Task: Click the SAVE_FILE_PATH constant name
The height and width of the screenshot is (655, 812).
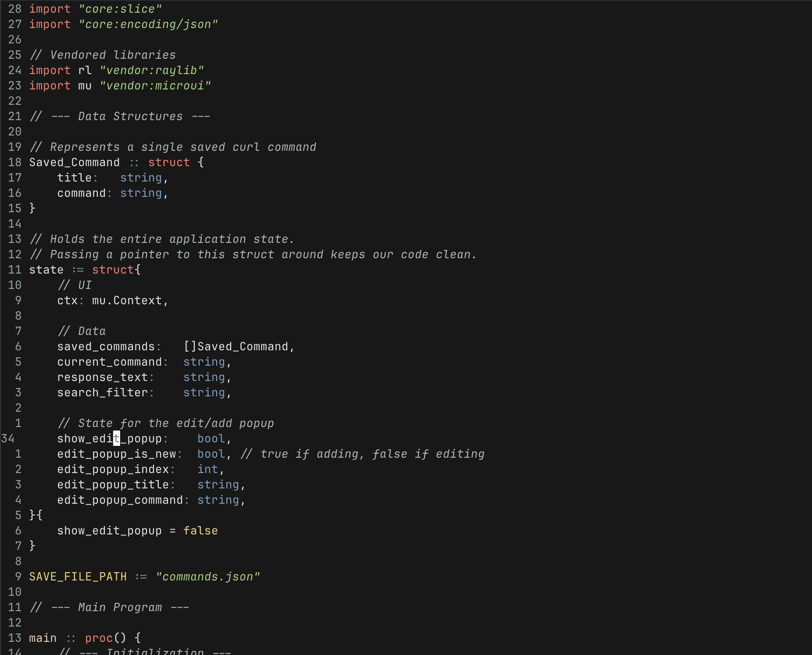Action: pyautogui.click(x=78, y=577)
